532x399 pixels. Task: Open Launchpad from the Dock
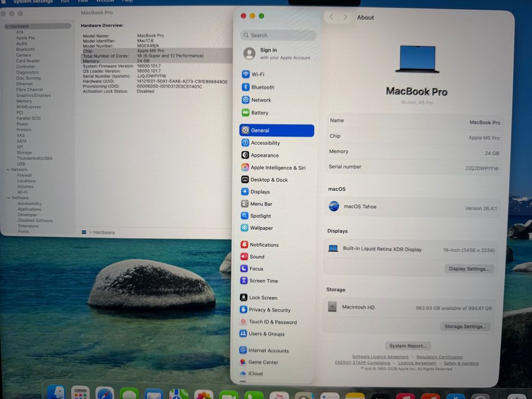point(80,393)
